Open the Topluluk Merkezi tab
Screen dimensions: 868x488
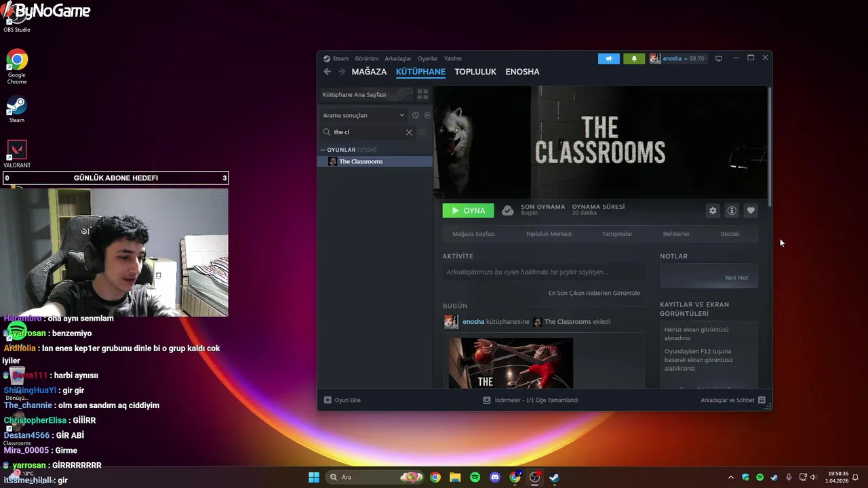(x=549, y=234)
